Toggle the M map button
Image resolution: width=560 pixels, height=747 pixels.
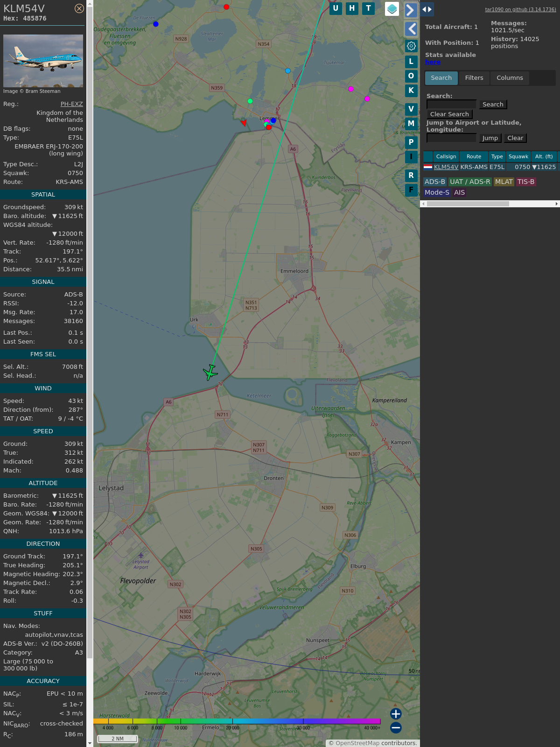point(411,124)
